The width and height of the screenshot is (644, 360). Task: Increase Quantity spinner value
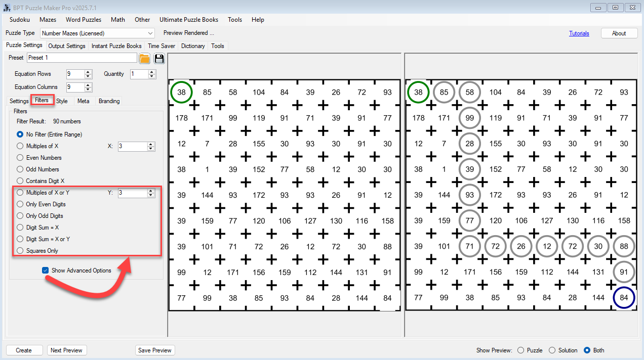coord(152,72)
